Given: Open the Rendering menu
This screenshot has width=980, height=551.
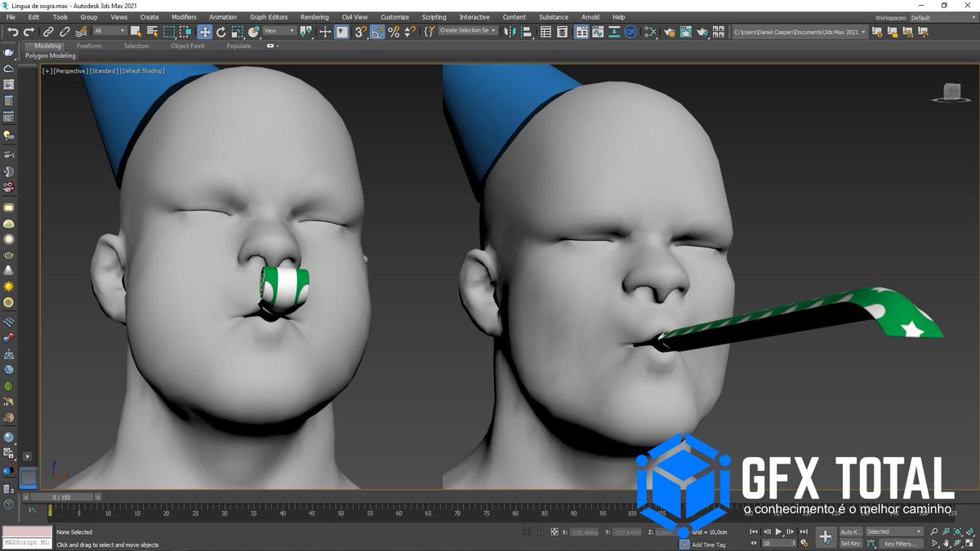Looking at the screenshot, I should pyautogui.click(x=314, y=17).
